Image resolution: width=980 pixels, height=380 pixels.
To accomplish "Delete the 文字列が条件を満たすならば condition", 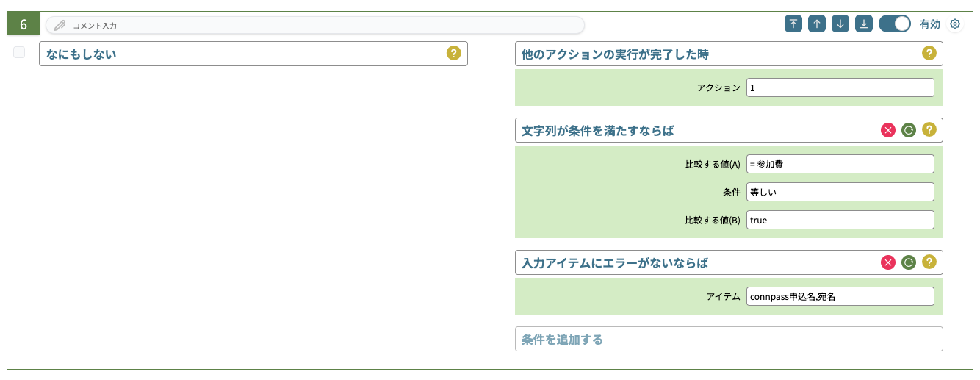I will click(887, 130).
